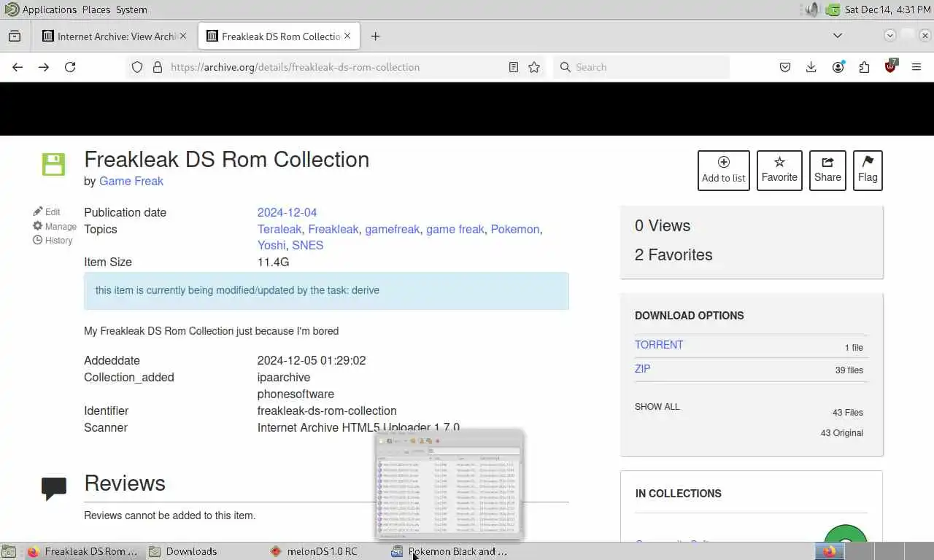Open the Manage item link
Screen dimensions: 934x560
[x=55, y=226]
